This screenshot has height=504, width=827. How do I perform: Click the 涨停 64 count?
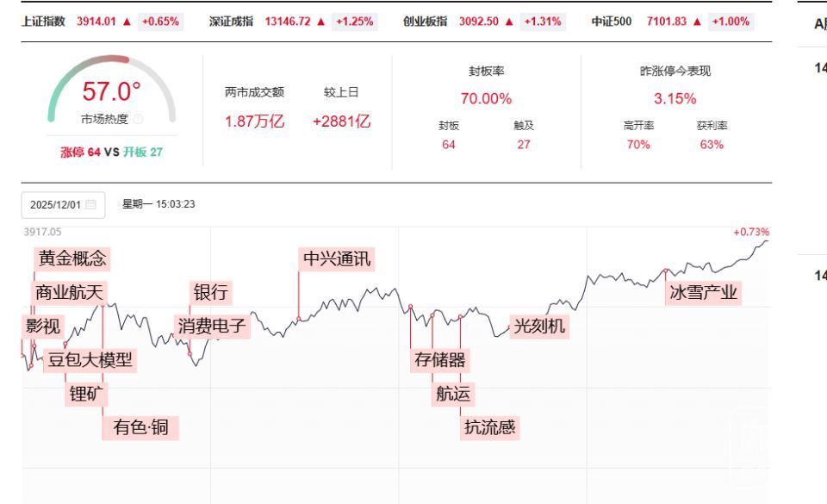pyautogui.click(x=84, y=152)
